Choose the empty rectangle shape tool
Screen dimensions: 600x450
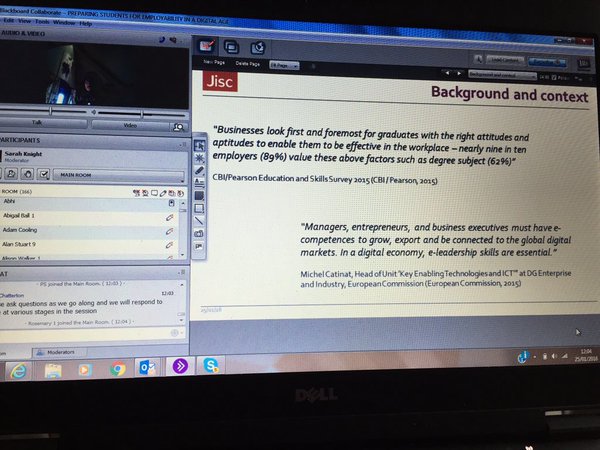(199, 208)
